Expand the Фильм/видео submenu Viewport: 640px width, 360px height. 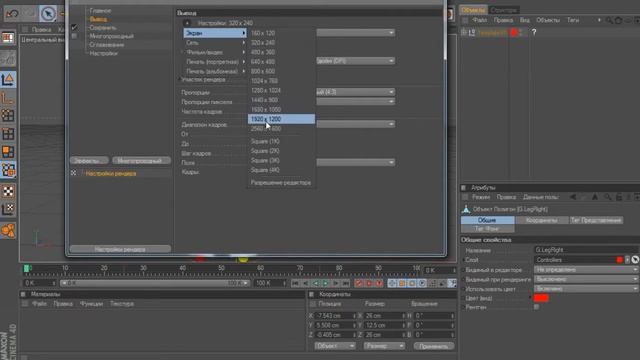pos(215,52)
